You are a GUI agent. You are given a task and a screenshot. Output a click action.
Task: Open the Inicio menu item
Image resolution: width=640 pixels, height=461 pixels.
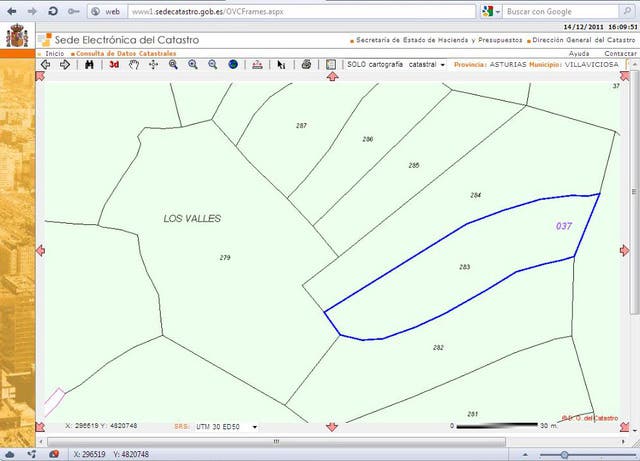[x=54, y=52]
